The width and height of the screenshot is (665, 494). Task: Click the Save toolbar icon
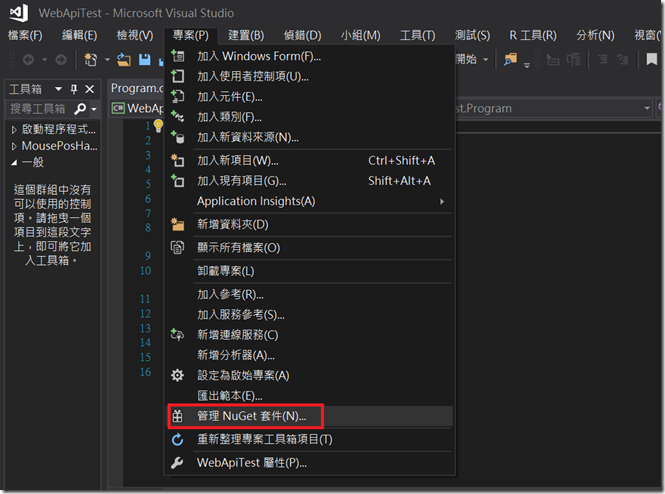(145, 59)
